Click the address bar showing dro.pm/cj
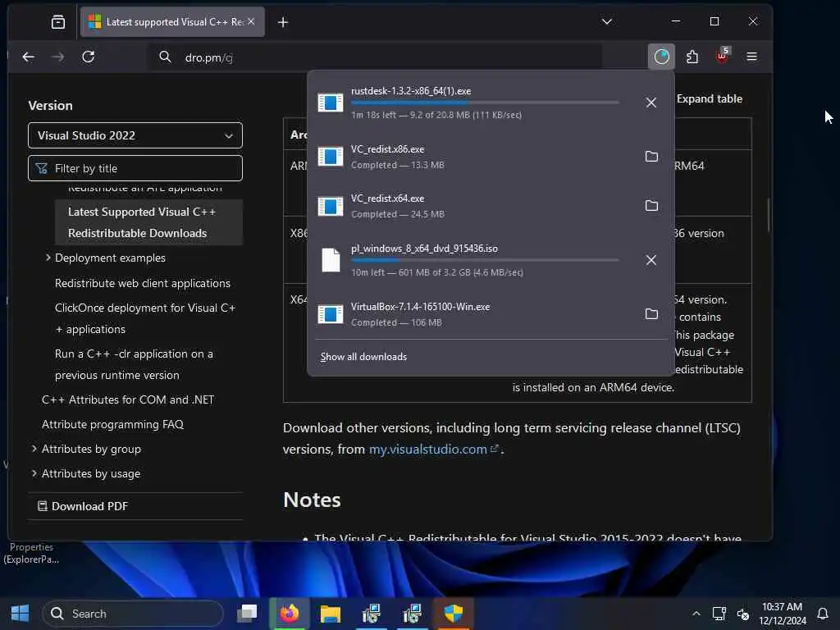 click(x=375, y=57)
